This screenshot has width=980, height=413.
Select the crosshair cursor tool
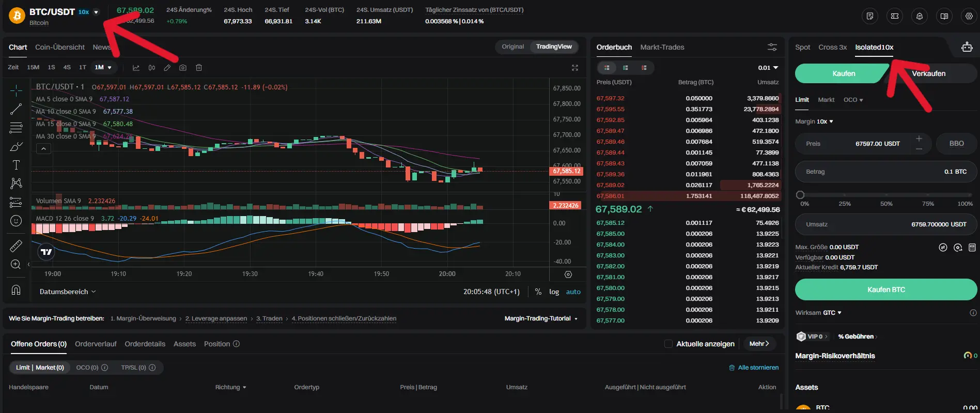16,90
